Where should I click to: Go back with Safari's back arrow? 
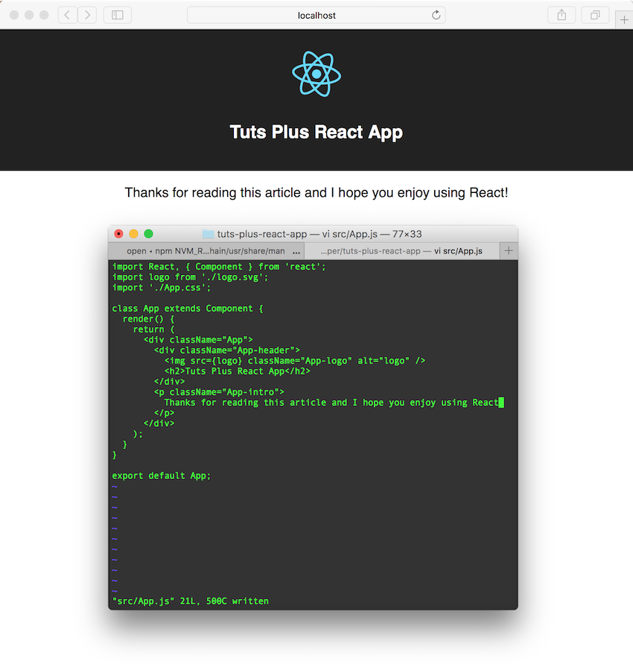point(68,15)
